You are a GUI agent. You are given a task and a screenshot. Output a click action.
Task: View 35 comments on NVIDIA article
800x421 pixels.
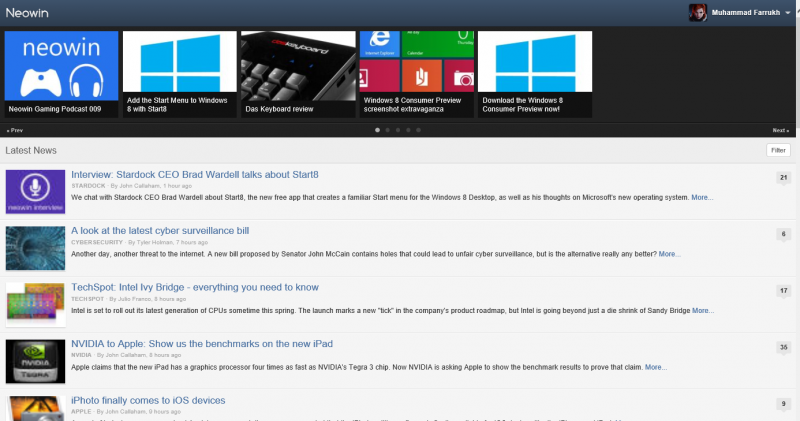(784, 348)
